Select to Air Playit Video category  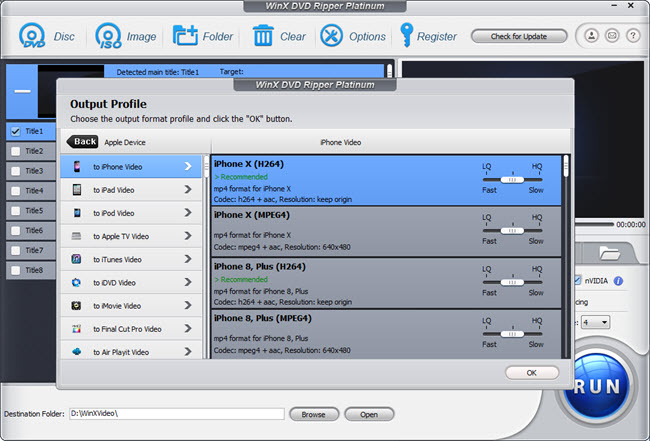pos(131,350)
